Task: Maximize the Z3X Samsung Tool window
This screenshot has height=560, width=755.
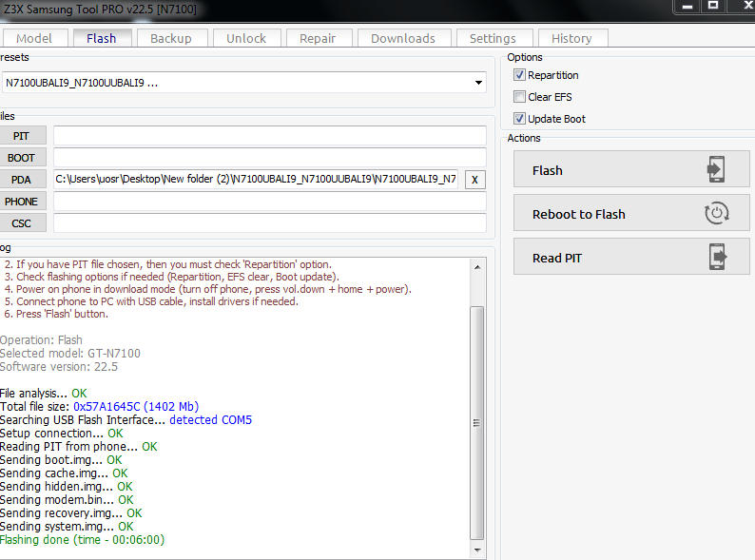Action: click(713, 6)
